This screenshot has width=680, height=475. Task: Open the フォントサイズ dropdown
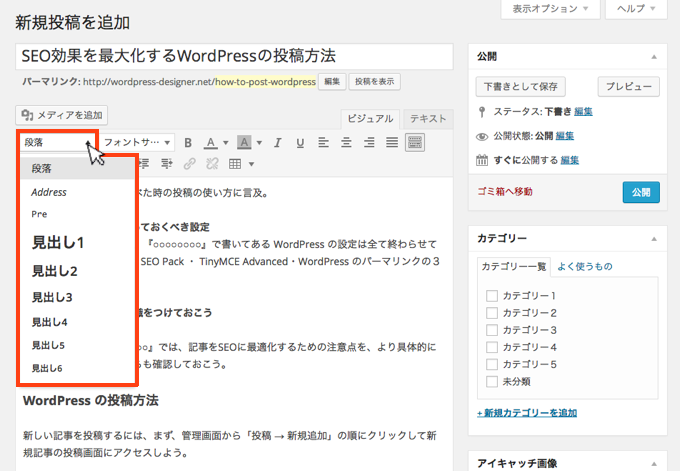[x=137, y=142]
